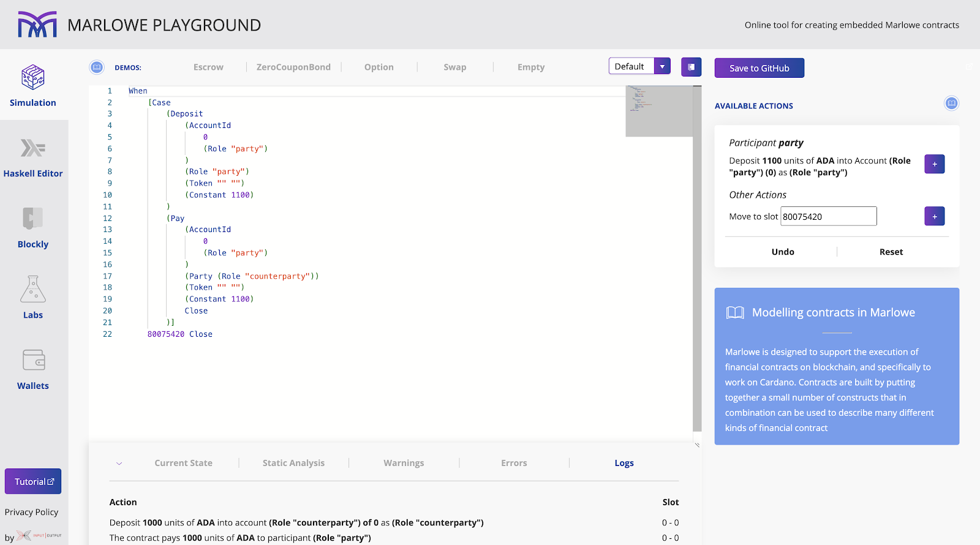Click the "Deposit 1000 units of ADA" log entry
Viewport: 980px width, 545px height.
coord(296,522)
